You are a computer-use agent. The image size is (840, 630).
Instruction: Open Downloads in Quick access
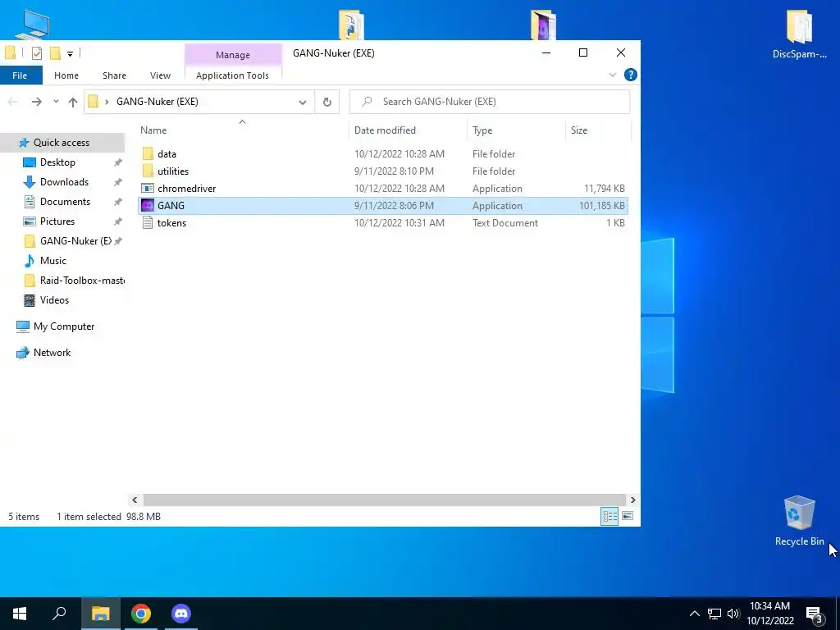pos(64,182)
